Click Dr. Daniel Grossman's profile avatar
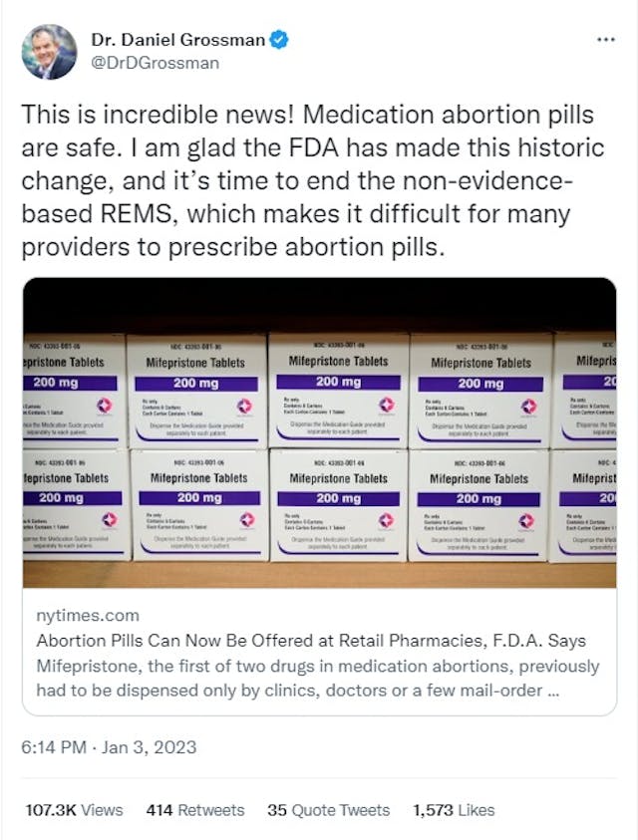638x840 pixels. pyautogui.click(x=49, y=52)
